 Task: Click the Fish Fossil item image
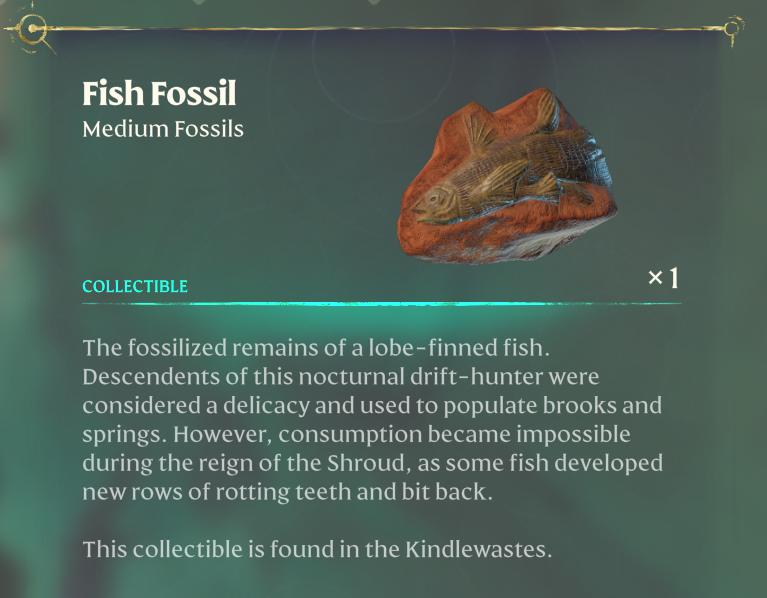pos(507,176)
